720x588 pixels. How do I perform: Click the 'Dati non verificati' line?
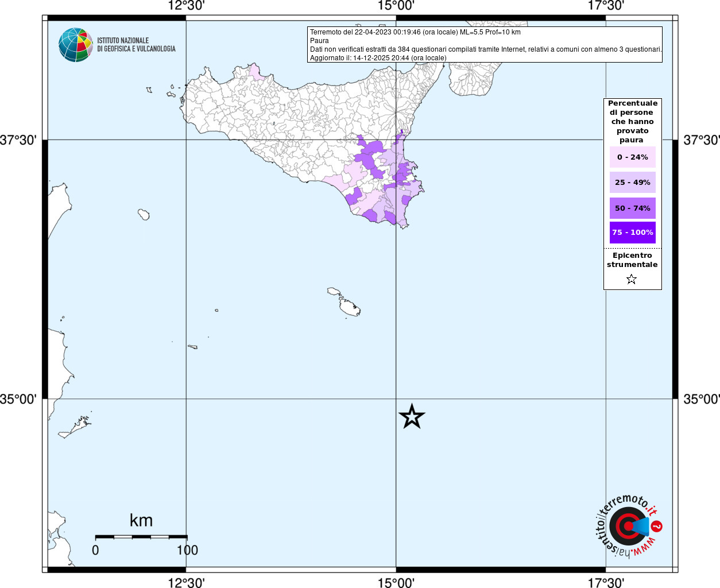click(486, 49)
